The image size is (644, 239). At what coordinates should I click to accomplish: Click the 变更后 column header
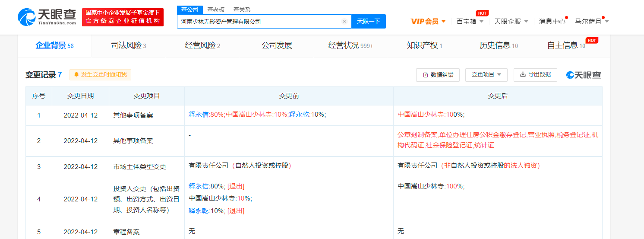(498, 96)
